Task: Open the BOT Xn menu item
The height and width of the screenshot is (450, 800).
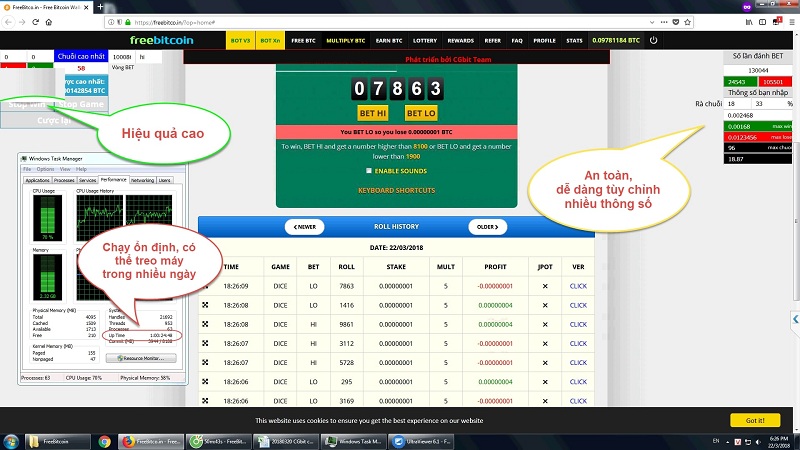Action: (270, 40)
